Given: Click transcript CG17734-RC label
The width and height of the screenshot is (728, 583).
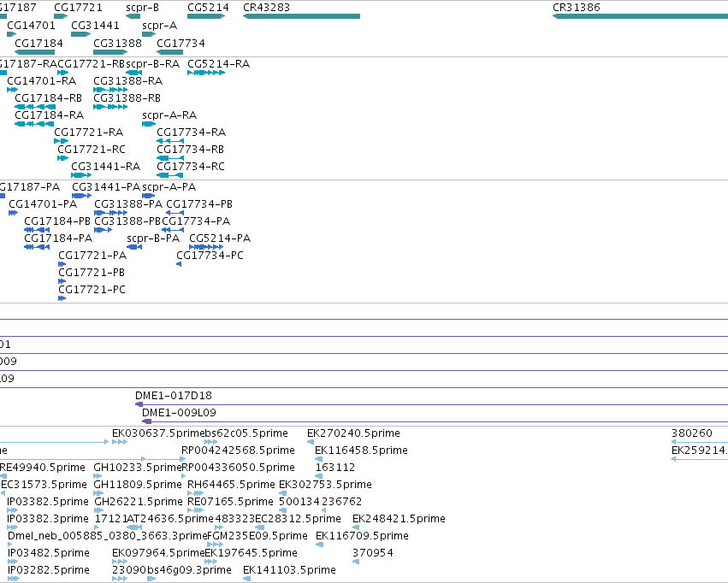Looking at the screenshot, I should (x=191, y=166).
